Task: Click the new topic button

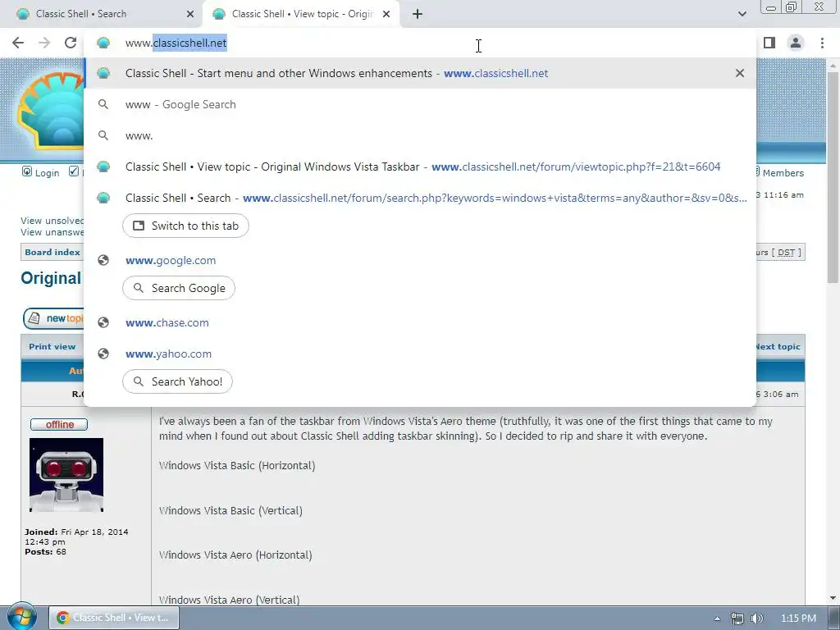Action: point(53,318)
